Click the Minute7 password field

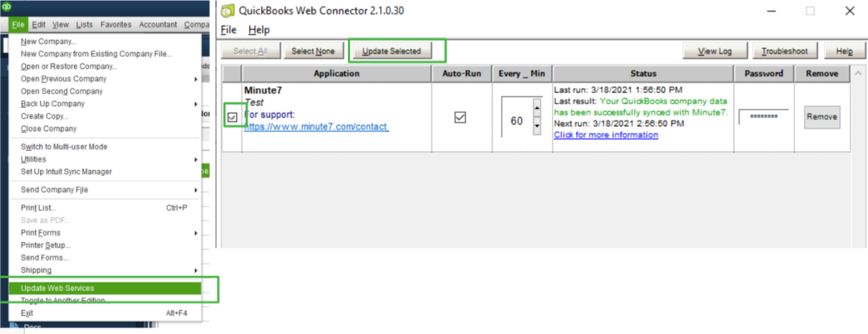coord(764,117)
